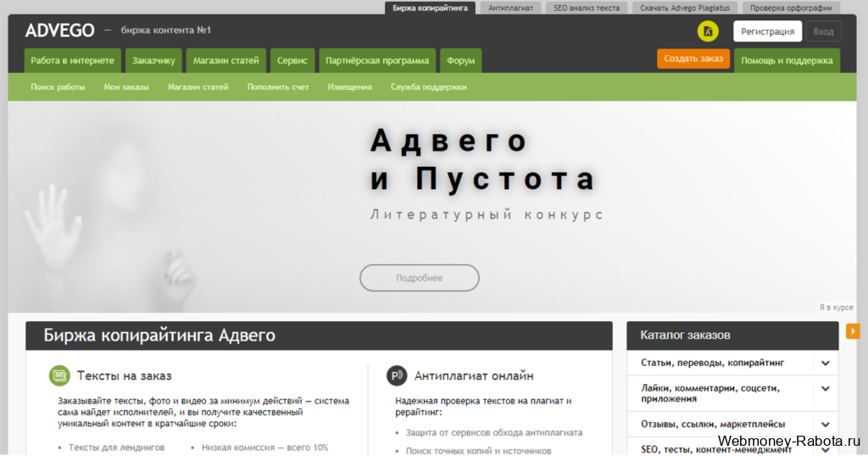Click the ADVEGO logo

pos(60,31)
